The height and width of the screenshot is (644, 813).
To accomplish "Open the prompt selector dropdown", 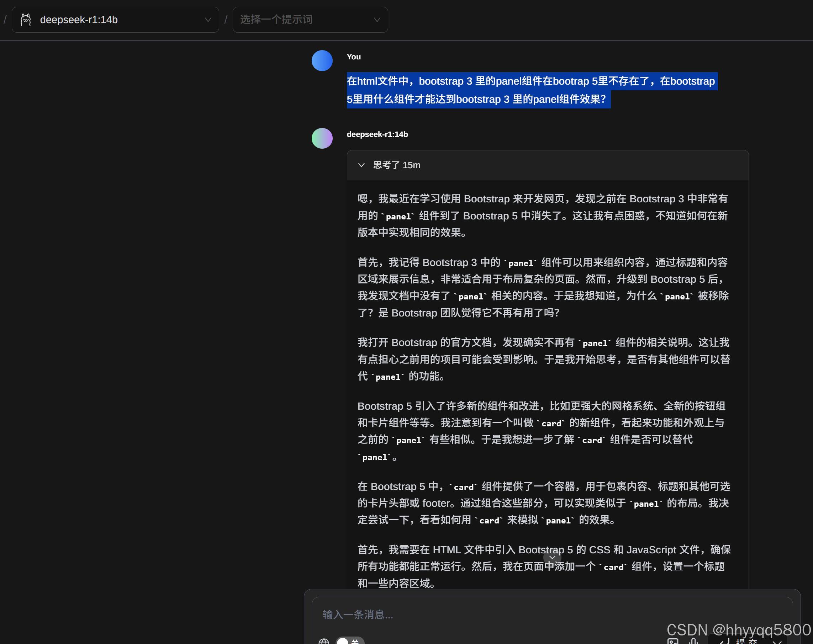I will (x=310, y=20).
